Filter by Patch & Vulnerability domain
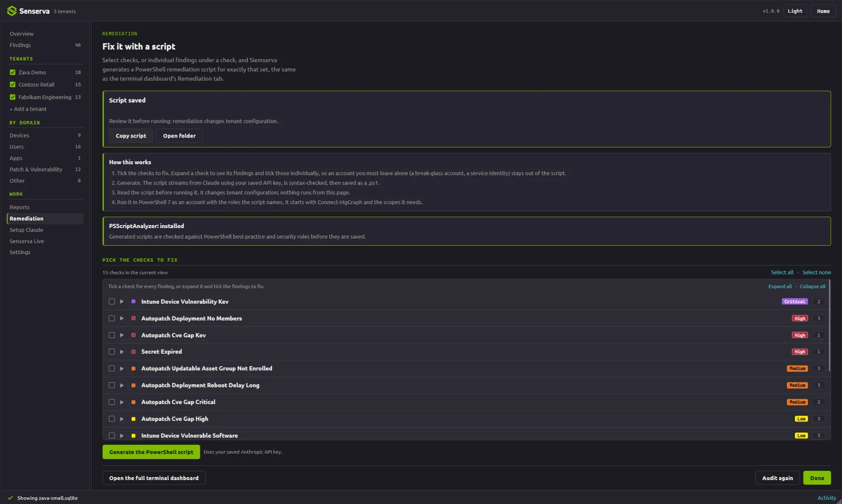Image resolution: width=842 pixels, height=504 pixels. [45, 170]
